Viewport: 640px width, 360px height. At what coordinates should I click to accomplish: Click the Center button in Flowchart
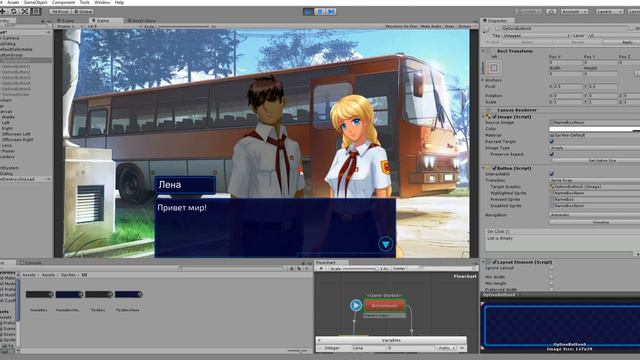[399, 269]
